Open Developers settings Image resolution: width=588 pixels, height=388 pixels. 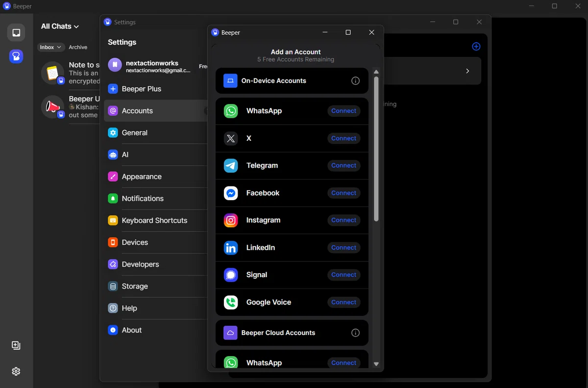pos(155,264)
